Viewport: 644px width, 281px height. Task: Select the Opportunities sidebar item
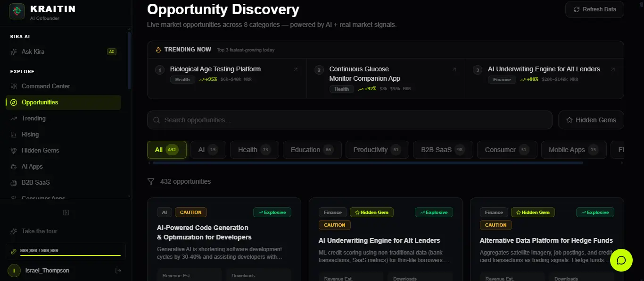63,102
